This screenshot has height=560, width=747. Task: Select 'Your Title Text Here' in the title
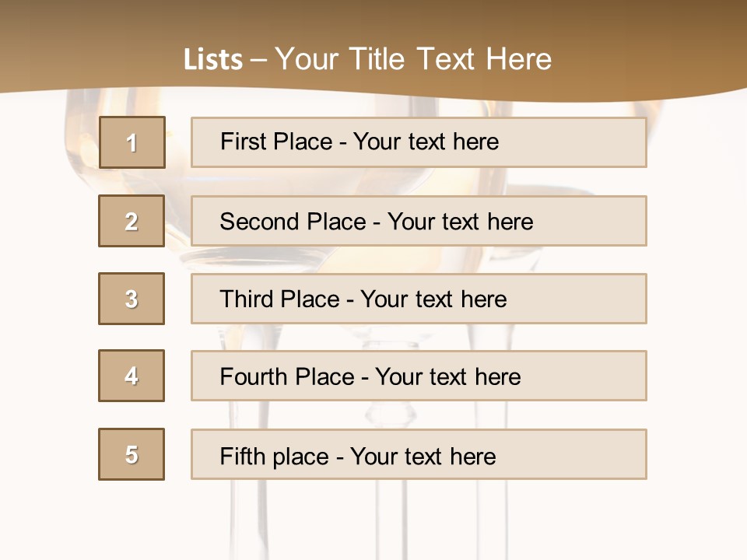click(x=413, y=59)
